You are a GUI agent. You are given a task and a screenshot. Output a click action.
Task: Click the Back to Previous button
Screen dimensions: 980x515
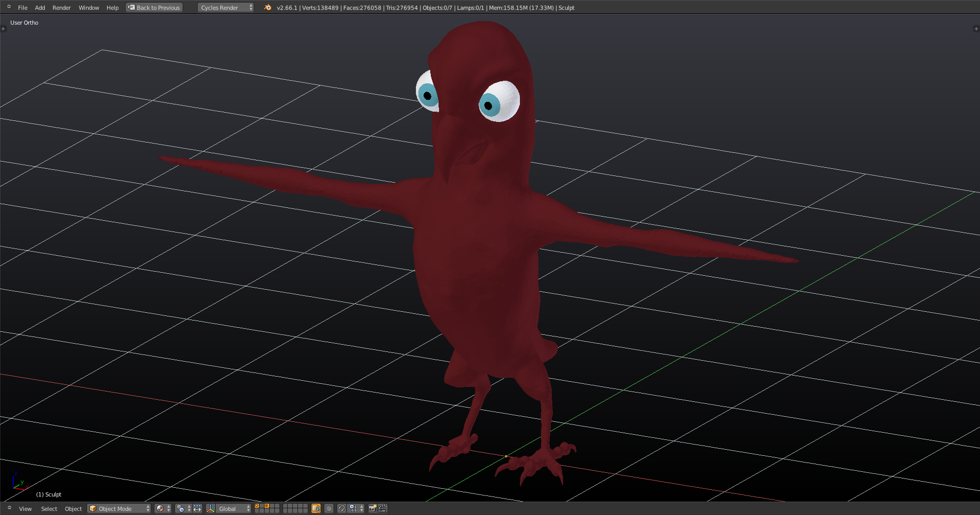(154, 7)
